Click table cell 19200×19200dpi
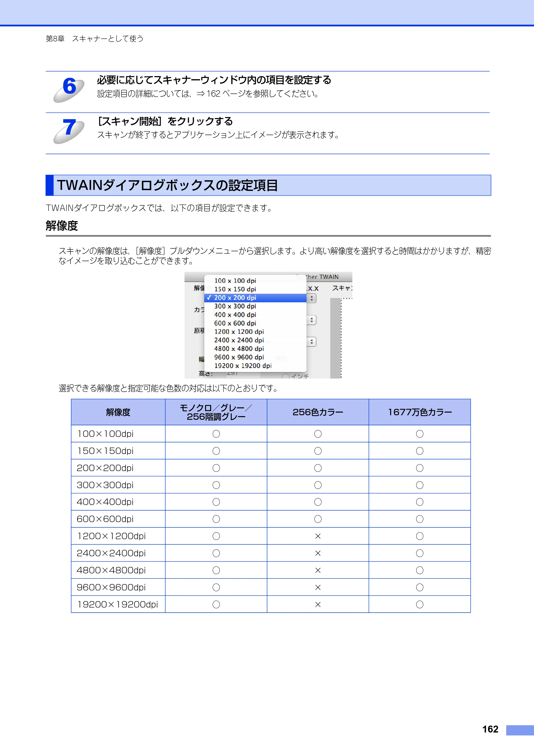 (118, 605)
